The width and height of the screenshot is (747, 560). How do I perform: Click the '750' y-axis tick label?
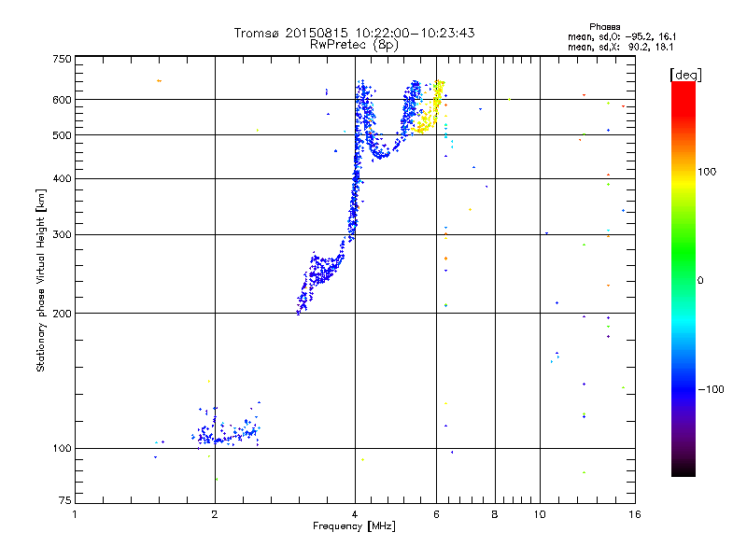point(62,59)
